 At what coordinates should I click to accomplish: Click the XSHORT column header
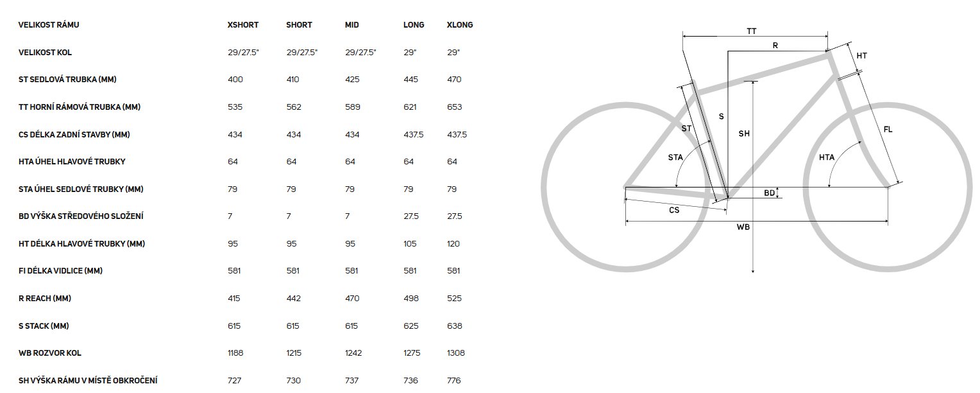click(x=243, y=25)
